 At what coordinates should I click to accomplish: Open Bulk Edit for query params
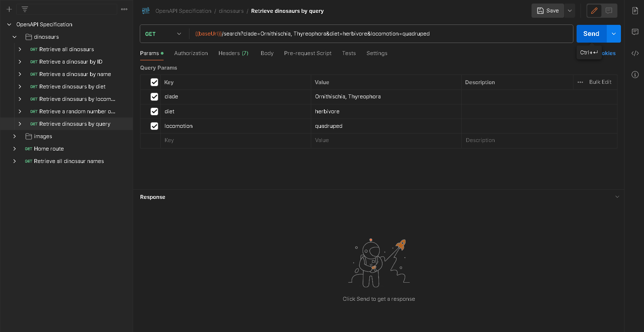pos(600,82)
